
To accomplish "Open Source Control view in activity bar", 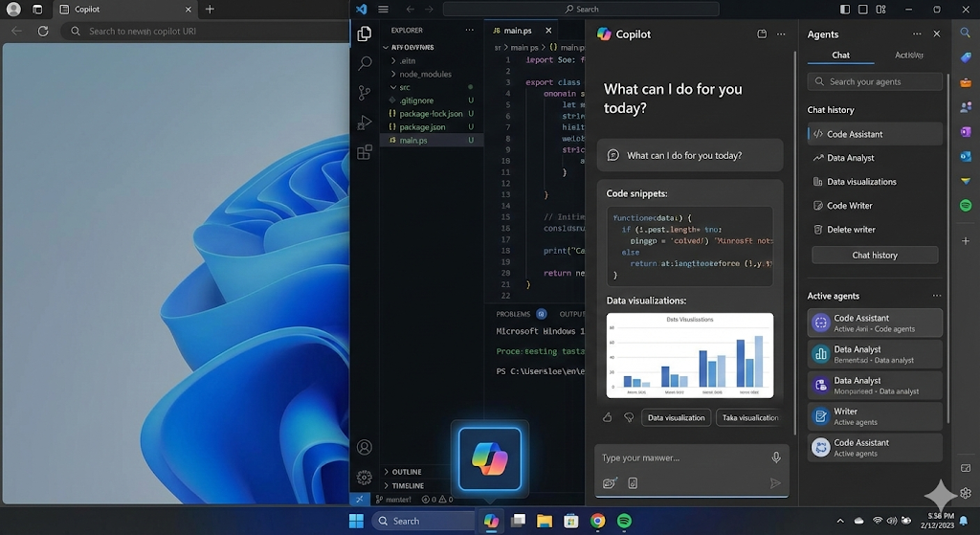I will tap(365, 93).
